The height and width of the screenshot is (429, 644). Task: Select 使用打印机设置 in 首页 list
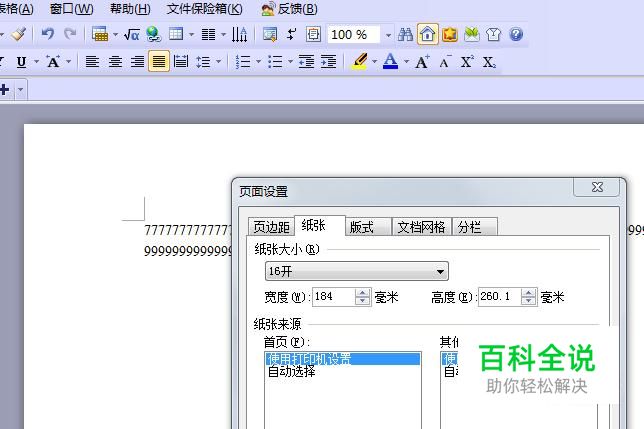343,359
